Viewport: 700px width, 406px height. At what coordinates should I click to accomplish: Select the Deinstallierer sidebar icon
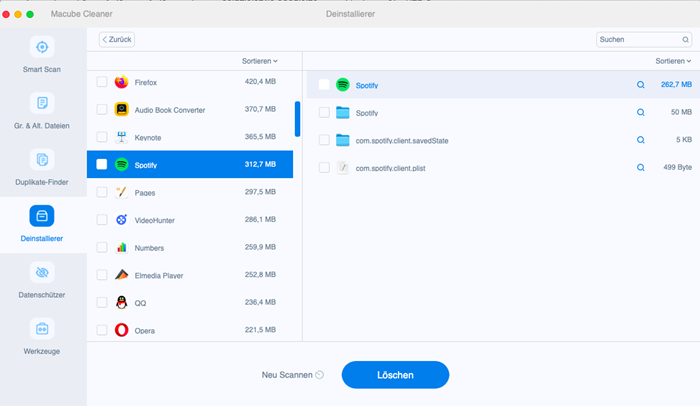(42, 216)
